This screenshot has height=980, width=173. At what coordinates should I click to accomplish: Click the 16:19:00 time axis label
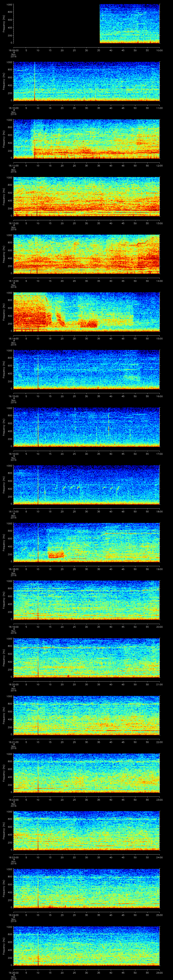click(13, 627)
